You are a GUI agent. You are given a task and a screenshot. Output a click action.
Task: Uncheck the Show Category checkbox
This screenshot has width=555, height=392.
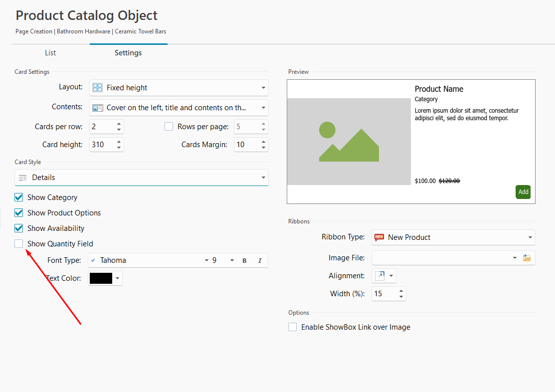[19, 197]
